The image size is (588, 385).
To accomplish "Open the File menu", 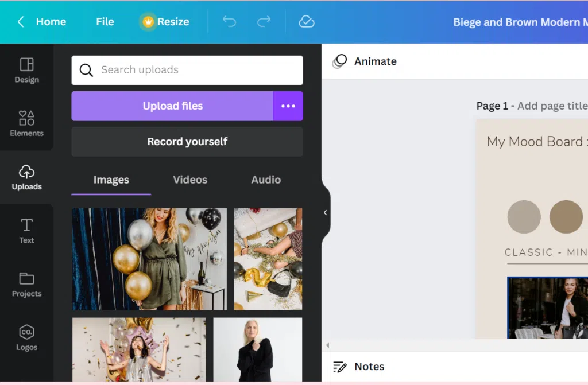I will tap(105, 22).
